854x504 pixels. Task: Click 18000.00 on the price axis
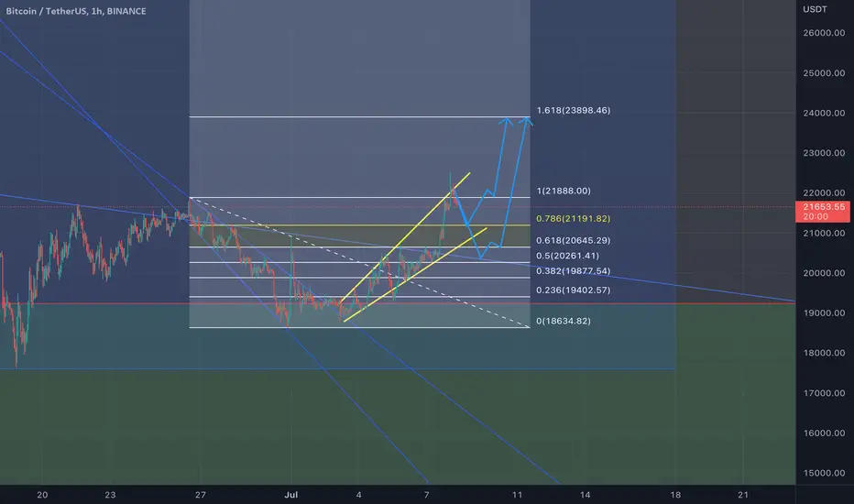824,353
